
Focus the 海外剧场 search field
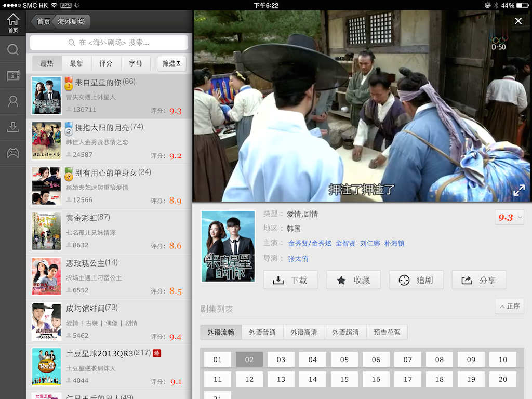coord(109,43)
